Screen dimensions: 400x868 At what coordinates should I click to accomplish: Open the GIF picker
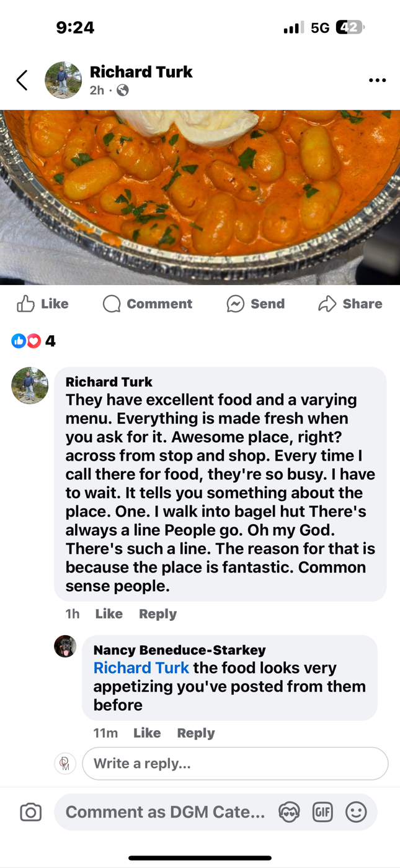(322, 812)
